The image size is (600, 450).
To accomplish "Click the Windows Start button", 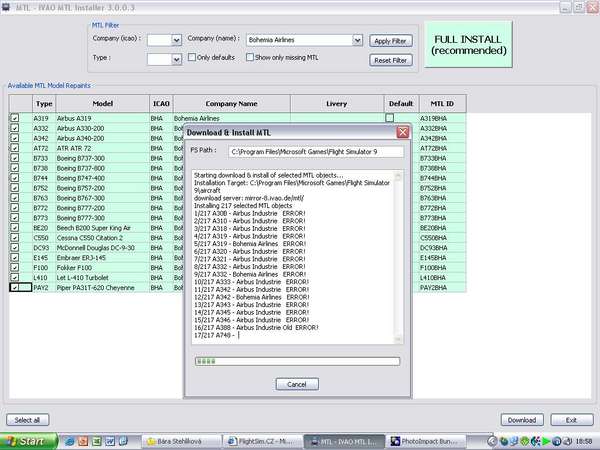I will (26, 440).
